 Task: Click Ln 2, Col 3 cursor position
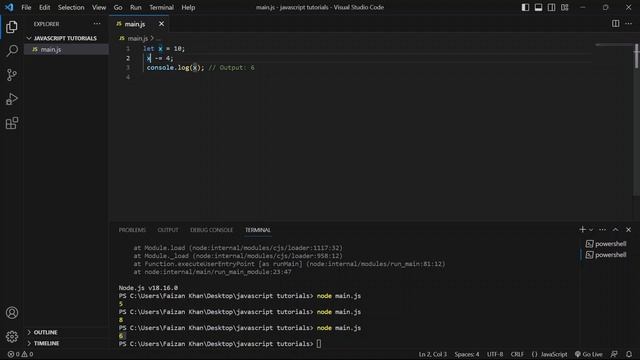433,354
